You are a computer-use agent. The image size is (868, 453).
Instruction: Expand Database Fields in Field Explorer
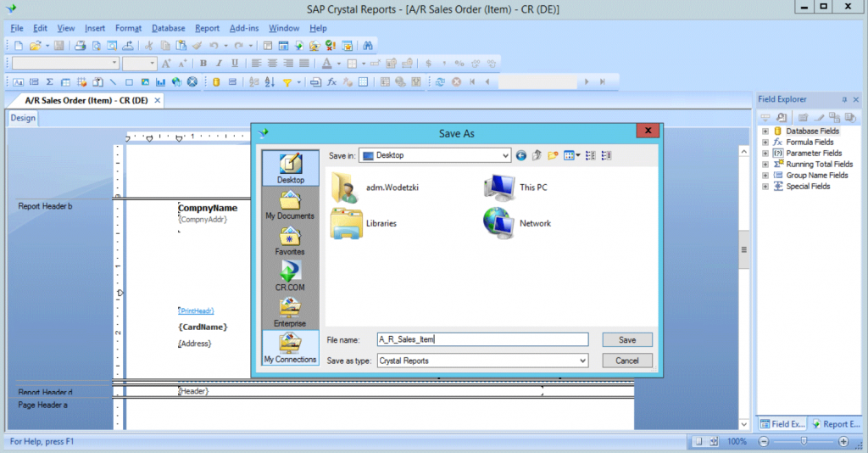pos(765,131)
